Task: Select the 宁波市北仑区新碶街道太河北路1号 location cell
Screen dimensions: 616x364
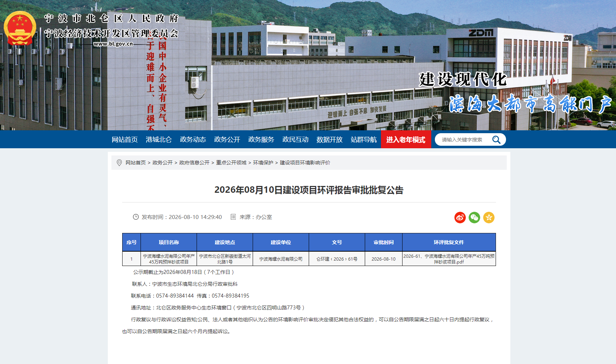Action: pyautogui.click(x=225, y=259)
